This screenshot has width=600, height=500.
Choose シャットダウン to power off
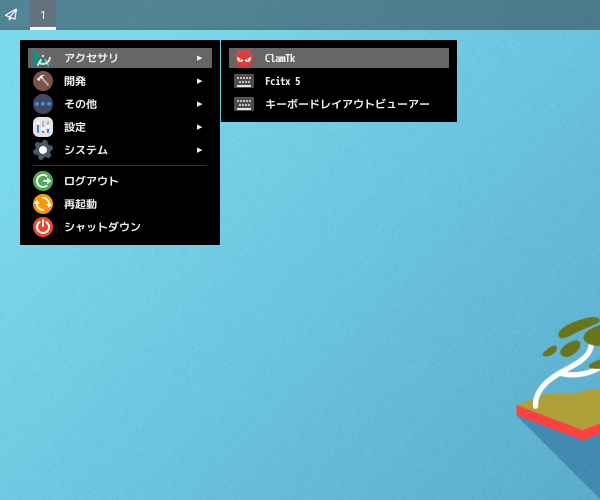coord(120,227)
